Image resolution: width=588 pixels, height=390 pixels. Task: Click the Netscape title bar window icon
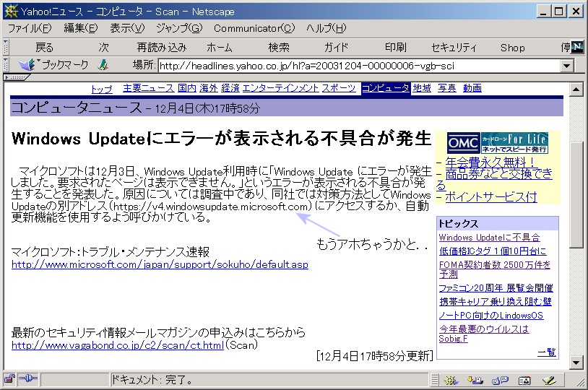coord(11,11)
